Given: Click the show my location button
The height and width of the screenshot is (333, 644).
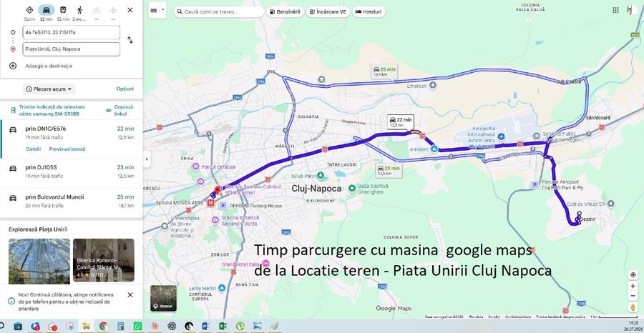Looking at the screenshot, I should click(x=633, y=275).
